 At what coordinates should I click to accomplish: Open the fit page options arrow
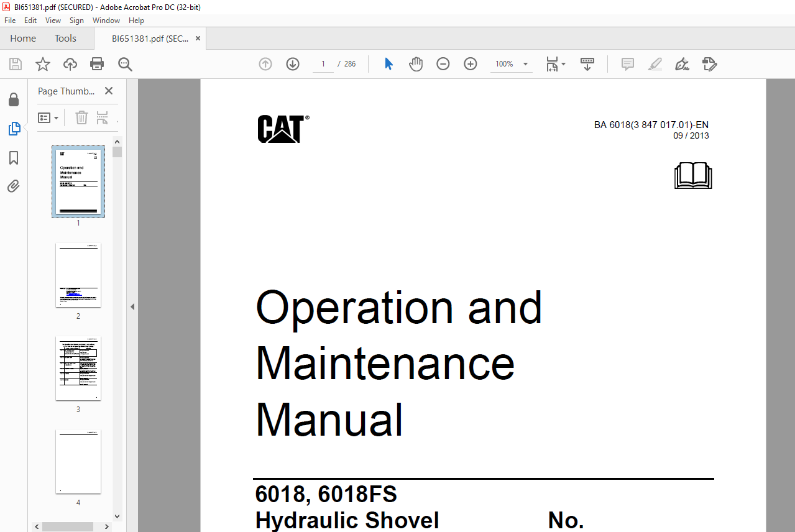coord(564,64)
